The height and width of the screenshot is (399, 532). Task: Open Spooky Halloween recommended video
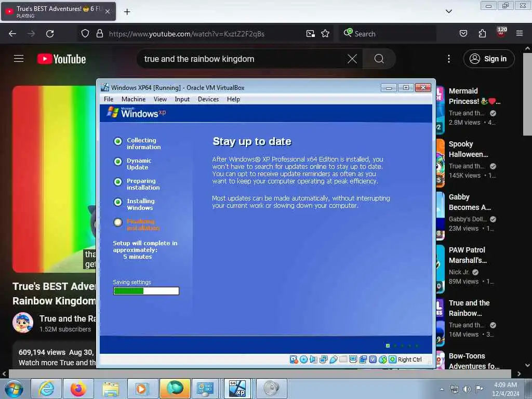click(x=469, y=149)
